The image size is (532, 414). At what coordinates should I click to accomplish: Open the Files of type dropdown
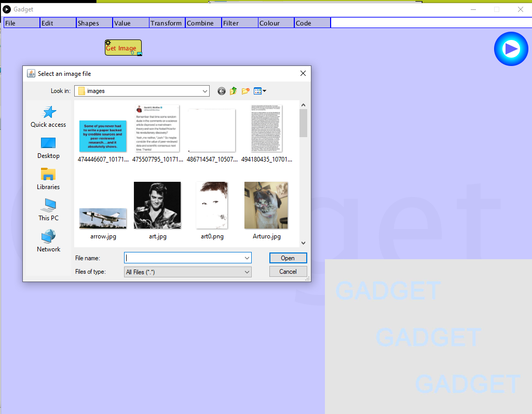(x=247, y=272)
